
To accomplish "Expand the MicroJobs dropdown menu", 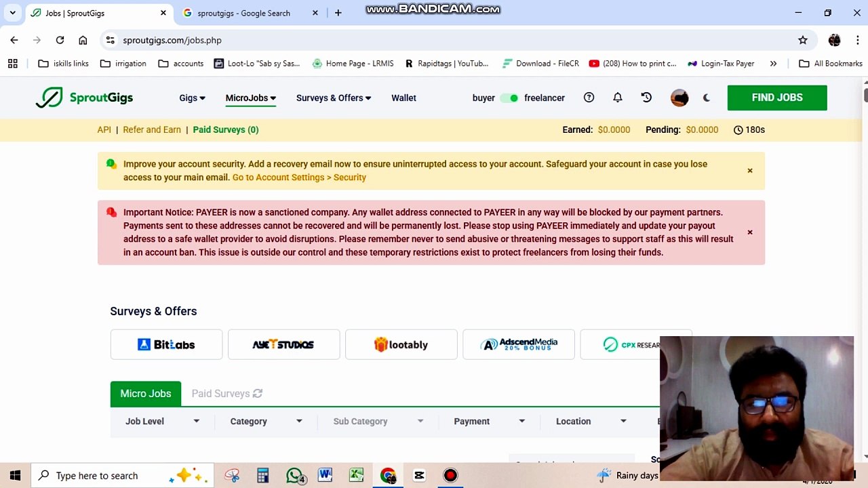I will point(251,98).
